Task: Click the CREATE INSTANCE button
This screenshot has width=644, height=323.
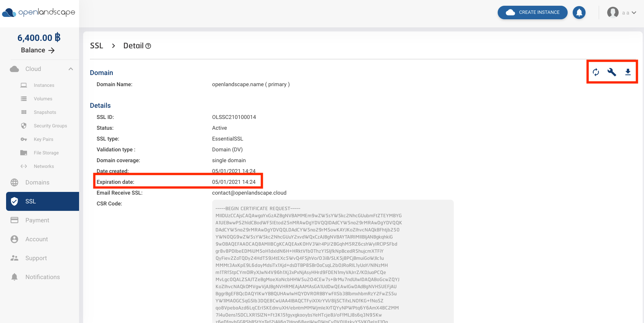Action: [x=532, y=12]
